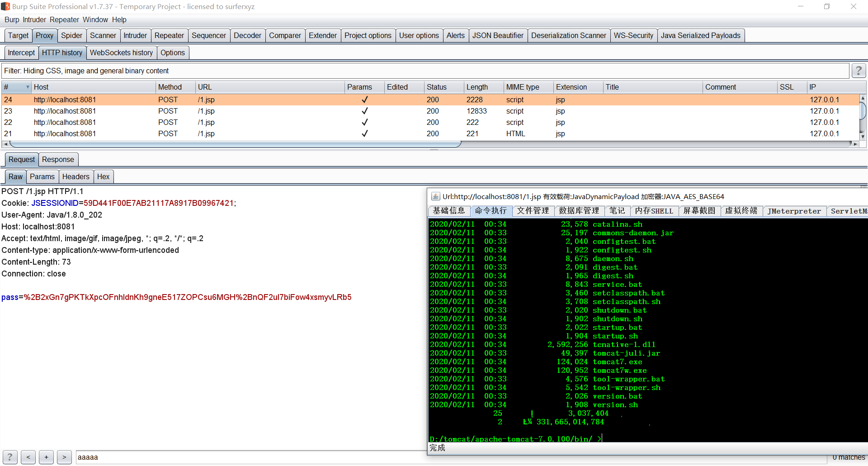868x466 pixels.
Task: Click the filter bar text
Action: point(86,71)
